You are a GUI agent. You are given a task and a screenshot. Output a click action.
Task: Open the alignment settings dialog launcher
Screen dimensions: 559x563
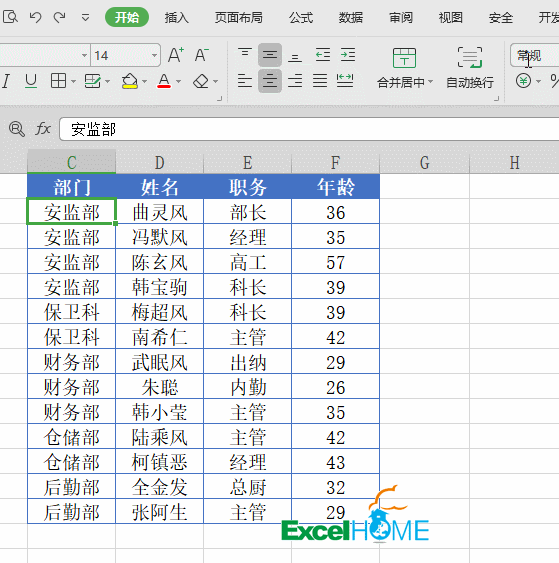click(497, 98)
